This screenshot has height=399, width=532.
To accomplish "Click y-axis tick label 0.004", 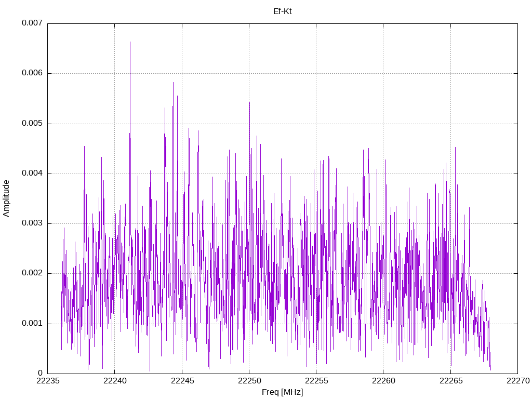I will click(x=32, y=174).
